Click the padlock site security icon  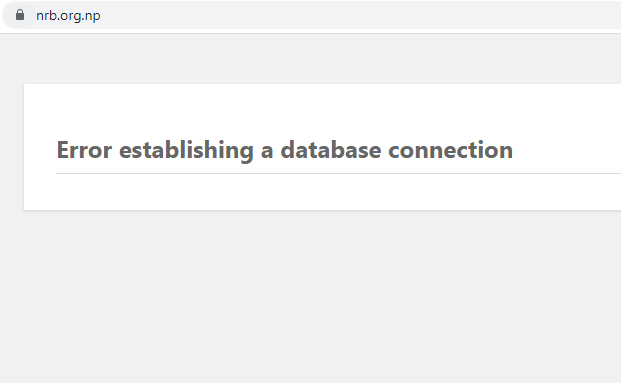pyautogui.click(x=20, y=15)
